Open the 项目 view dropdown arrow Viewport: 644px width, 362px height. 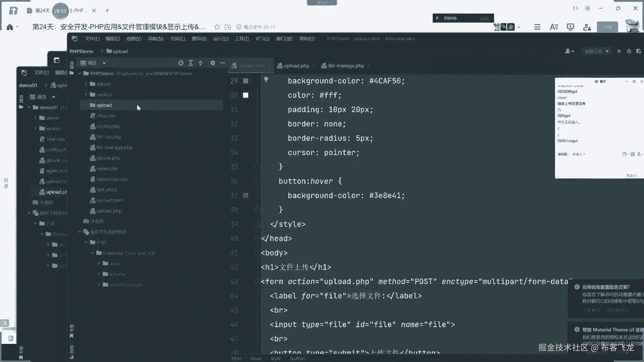(x=104, y=63)
